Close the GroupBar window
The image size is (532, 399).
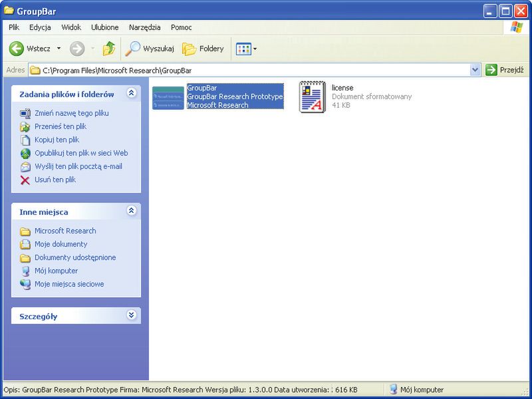(521, 11)
